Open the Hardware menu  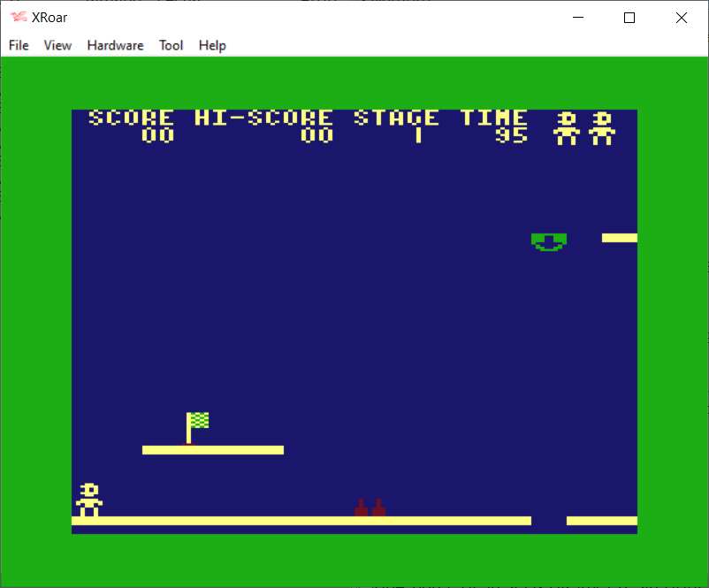pos(115,45)
